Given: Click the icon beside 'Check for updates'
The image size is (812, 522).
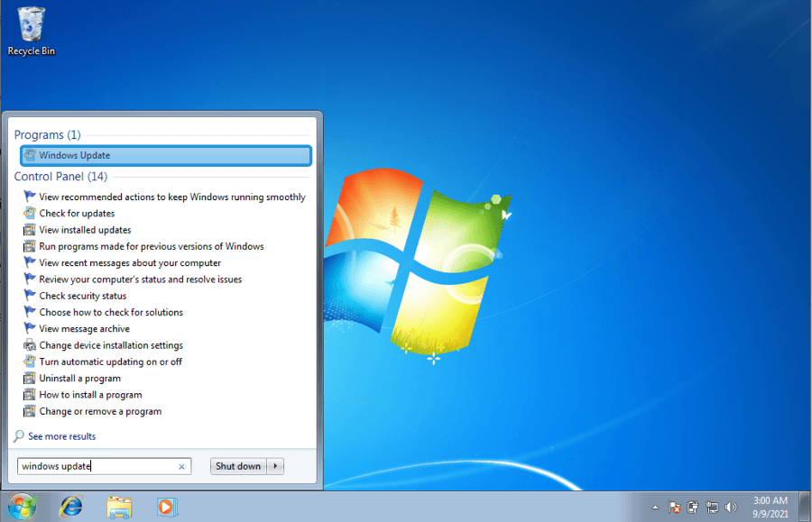Looking at the screenshot, I should pos(30,213).
